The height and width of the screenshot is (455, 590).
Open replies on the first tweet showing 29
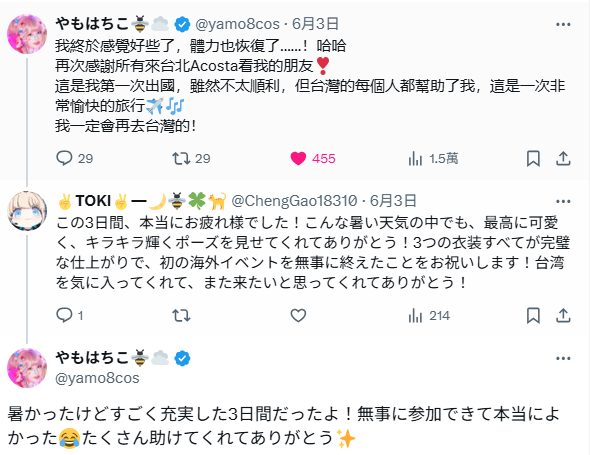click(x=74, y=158)
